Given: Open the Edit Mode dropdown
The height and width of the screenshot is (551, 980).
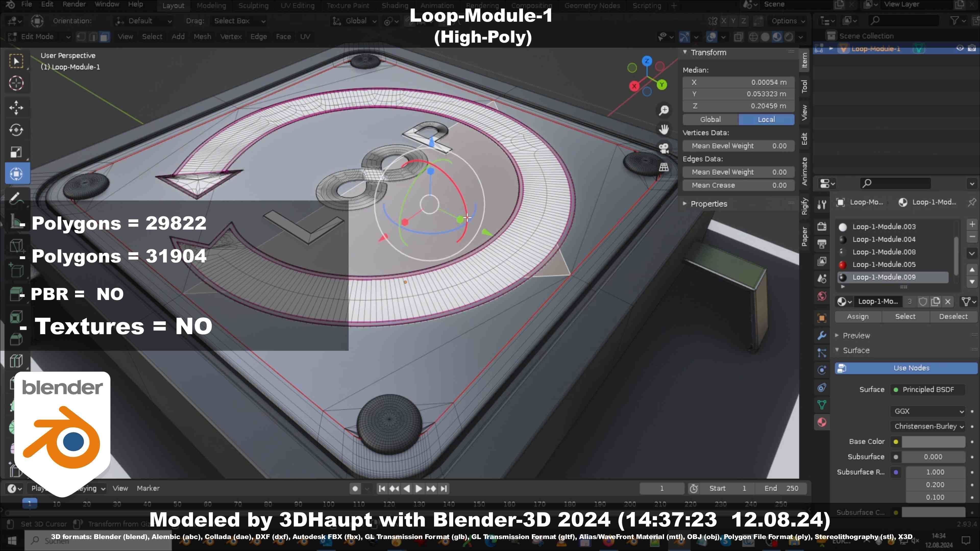Looking at the screenshot, I should (39, 36).
